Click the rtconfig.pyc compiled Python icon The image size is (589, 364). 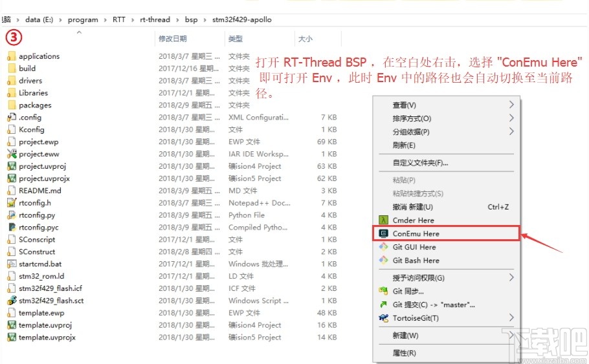[x=12, y=227]
